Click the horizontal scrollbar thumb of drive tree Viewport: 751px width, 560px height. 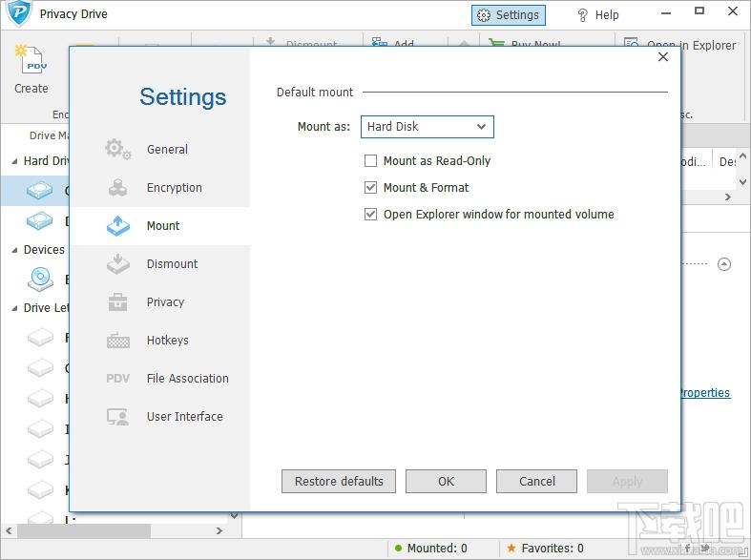[x=84, y=530]
